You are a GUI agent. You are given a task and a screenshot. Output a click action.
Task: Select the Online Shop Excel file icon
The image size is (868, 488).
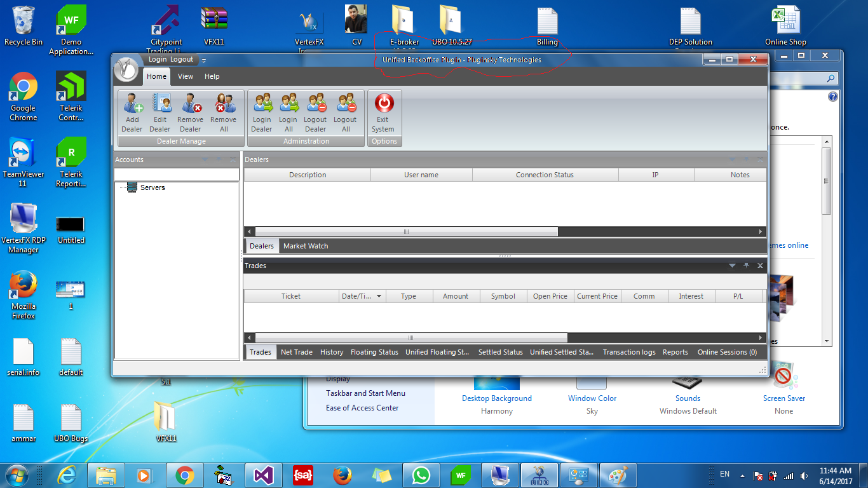click(785, 27)
